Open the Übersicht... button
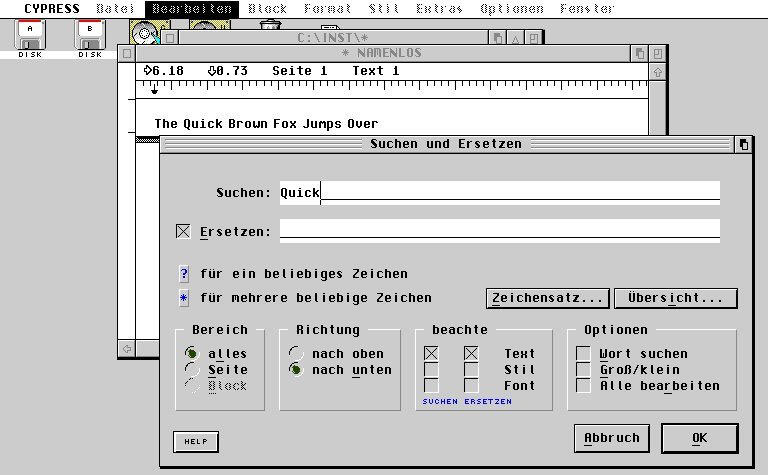 click(676, 298)
